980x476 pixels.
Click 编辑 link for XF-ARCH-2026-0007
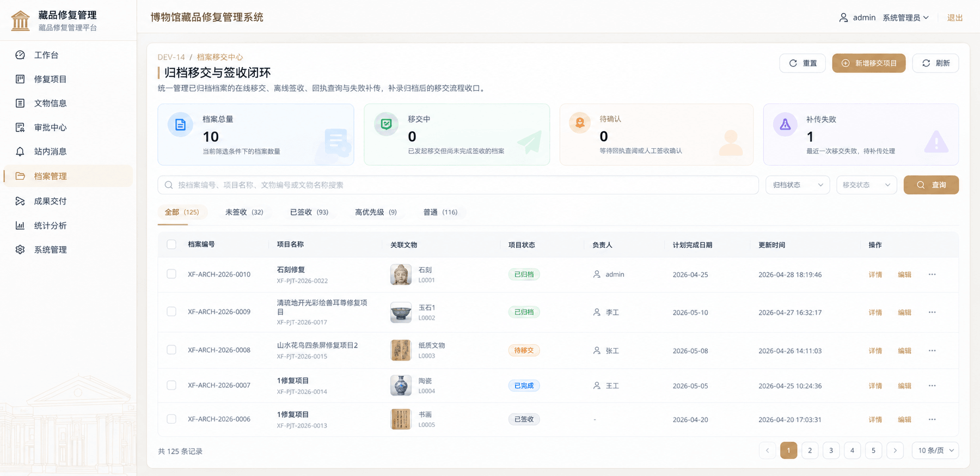click(904, 386)
